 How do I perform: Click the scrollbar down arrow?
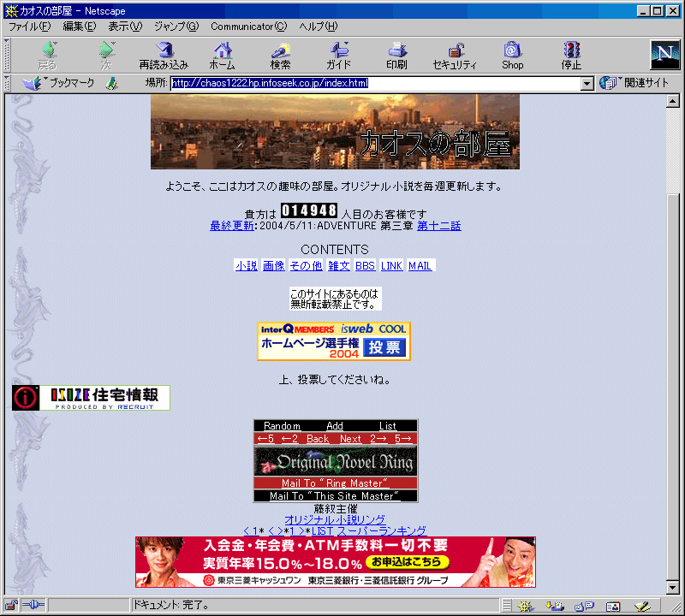coord(673,588)
